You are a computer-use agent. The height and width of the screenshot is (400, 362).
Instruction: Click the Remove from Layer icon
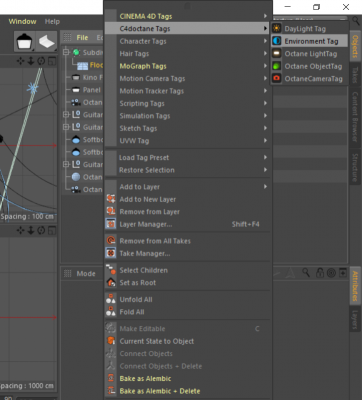pyautogui.click(x=111, y=211)
